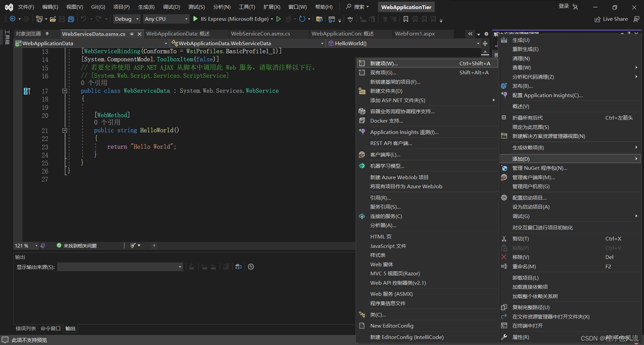
Task: Open the Debug configuration dropdown
Action: tap(127, 19)
